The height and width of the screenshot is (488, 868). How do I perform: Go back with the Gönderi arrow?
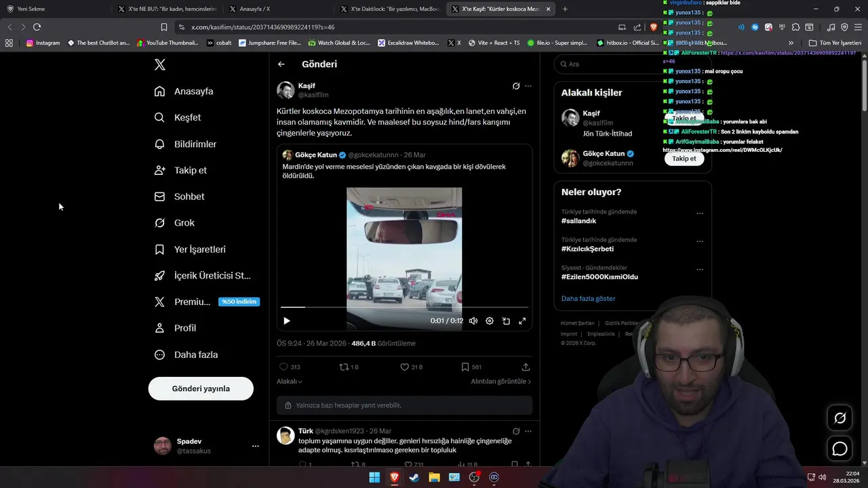(281, 64)
